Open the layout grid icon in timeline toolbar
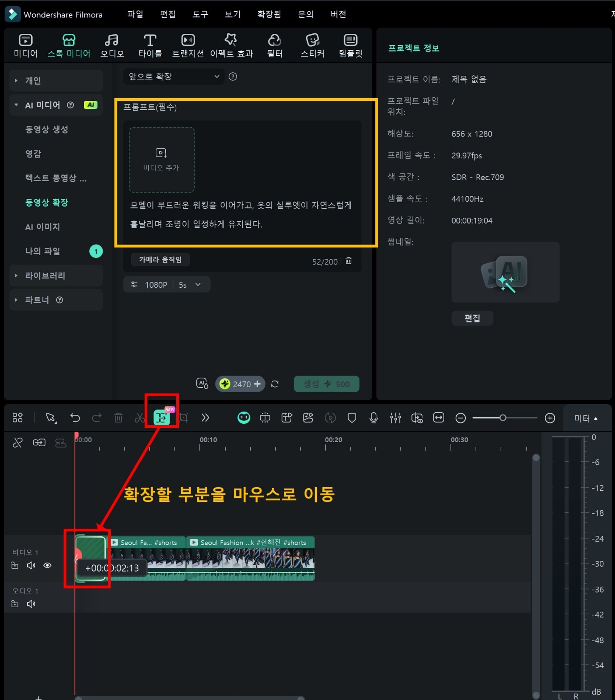 tap(17, 418)
